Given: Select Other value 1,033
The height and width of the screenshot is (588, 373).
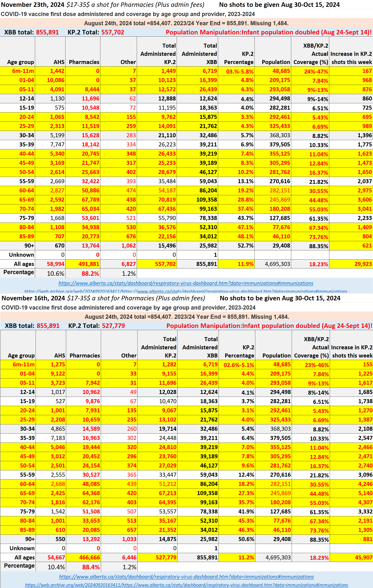Looking at the screenshot, I should pyautogui.click(x=119, y=539).
